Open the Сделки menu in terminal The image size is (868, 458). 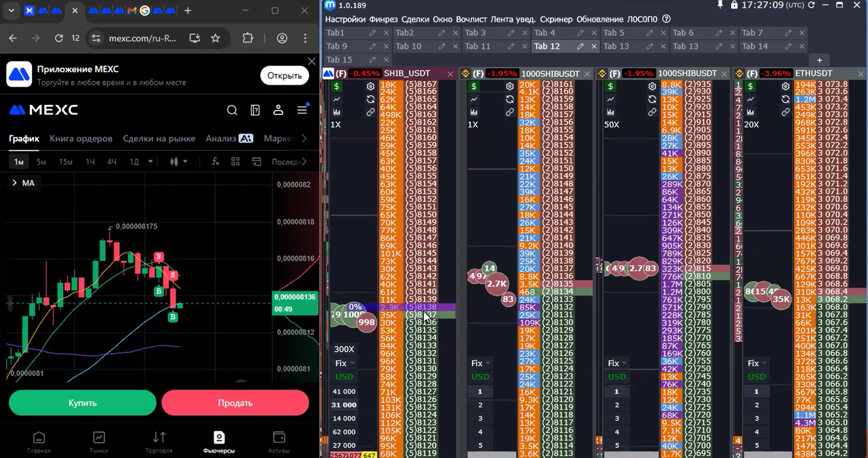click(x=416, y=20)
